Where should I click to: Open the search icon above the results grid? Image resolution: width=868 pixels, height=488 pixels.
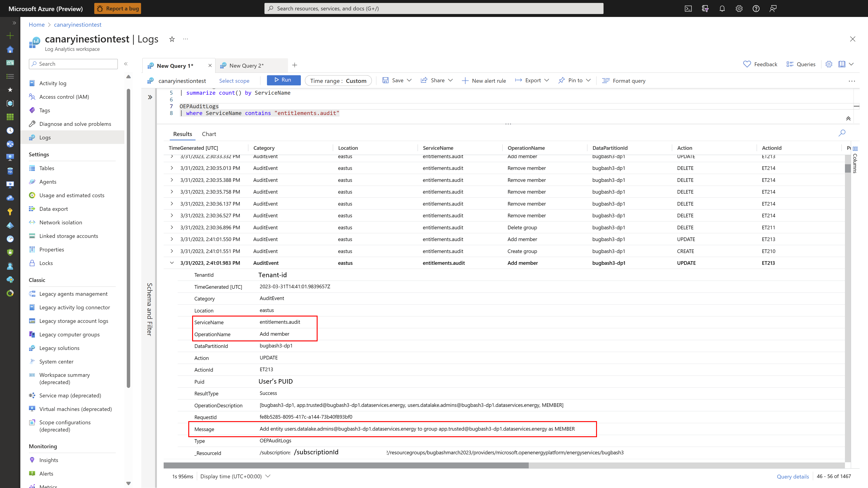[842, 133]
